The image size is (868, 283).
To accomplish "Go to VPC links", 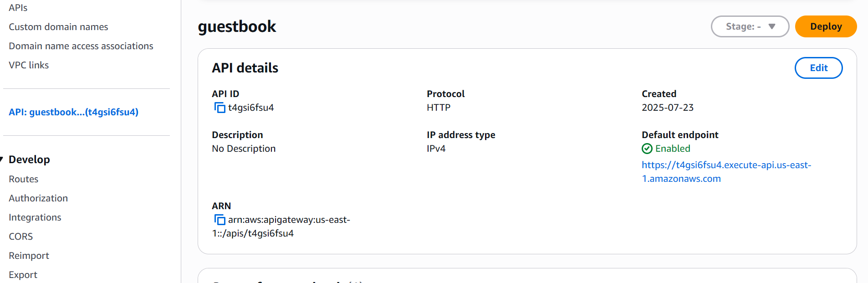I will (29, 65).
